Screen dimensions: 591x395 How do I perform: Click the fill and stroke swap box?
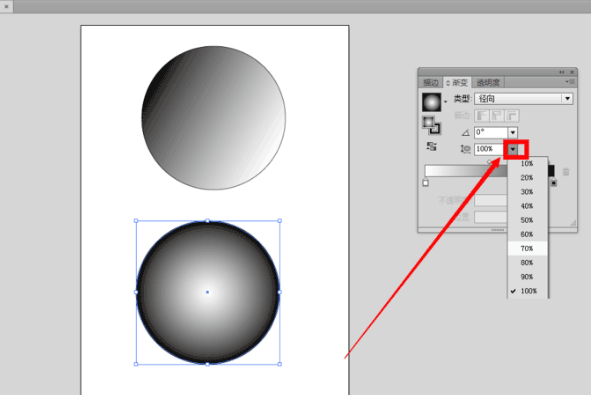[432, 125]
